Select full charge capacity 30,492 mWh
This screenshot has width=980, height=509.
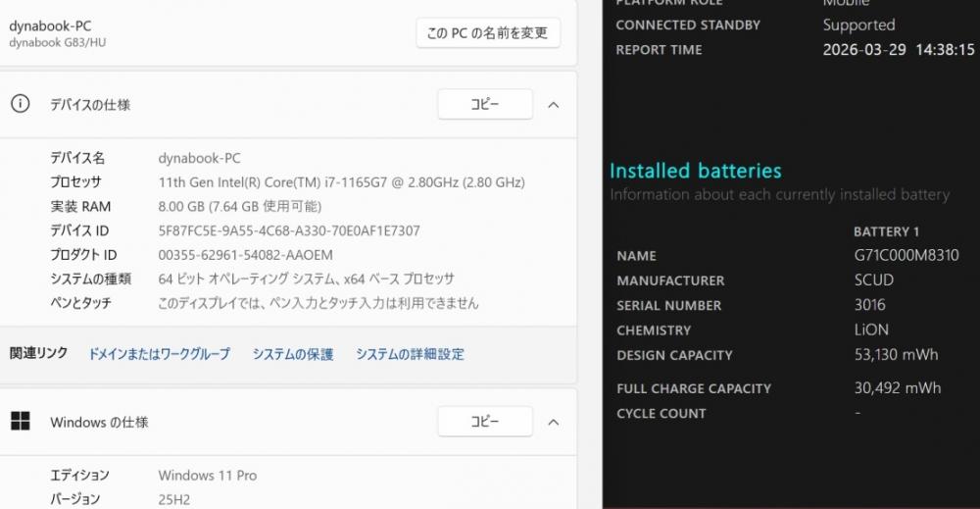(x=898, y=387)
